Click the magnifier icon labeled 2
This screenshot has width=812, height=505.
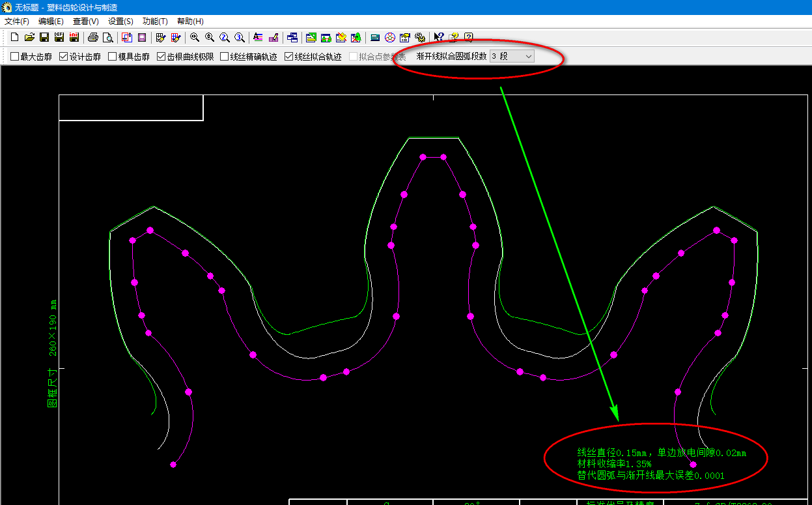coord(225,37)
